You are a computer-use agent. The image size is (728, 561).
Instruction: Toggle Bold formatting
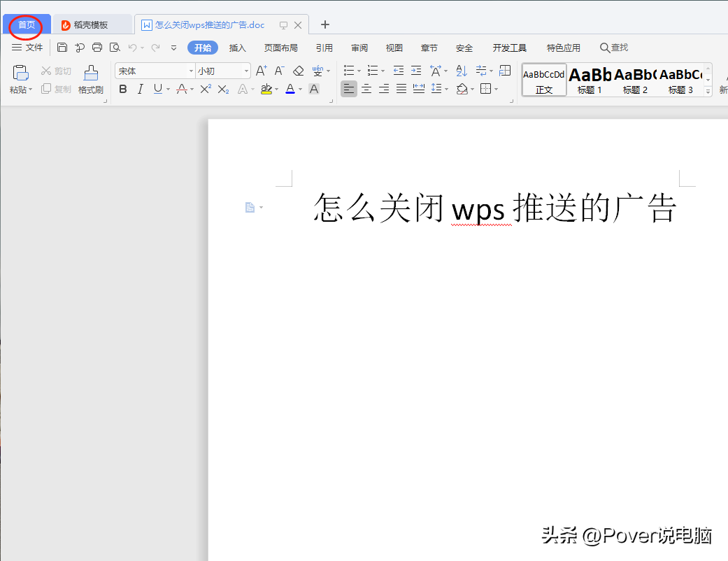point(123,89)
